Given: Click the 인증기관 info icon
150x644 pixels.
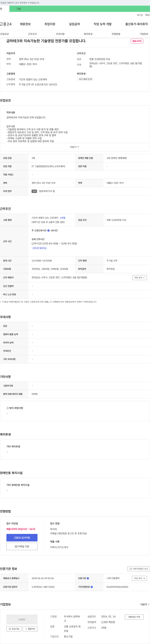Looking at the screenshot, I should coord(88,578).
